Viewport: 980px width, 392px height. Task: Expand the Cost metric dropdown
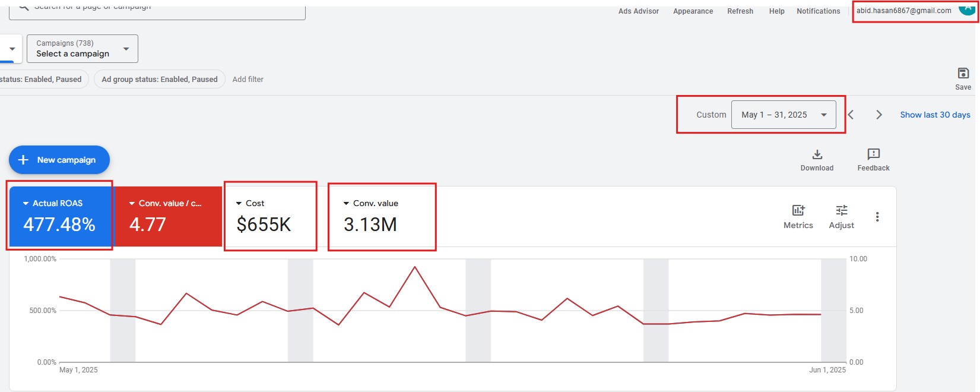239,203
